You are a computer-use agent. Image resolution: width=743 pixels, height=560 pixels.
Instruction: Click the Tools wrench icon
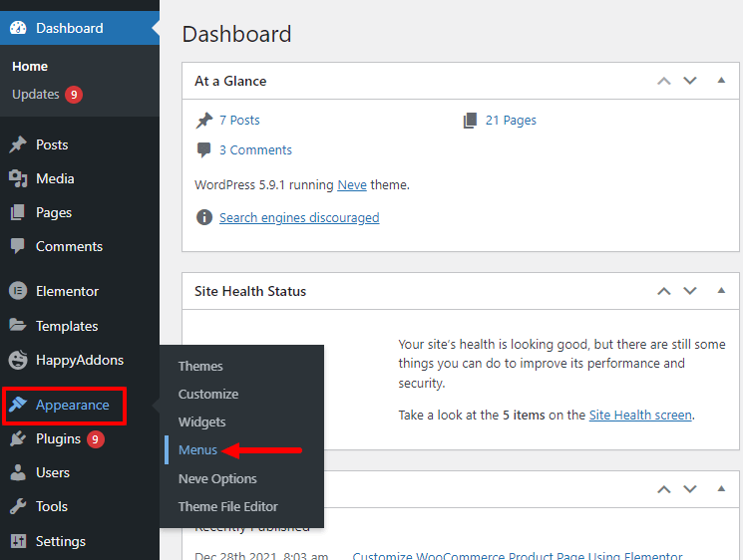pos(18,506)
